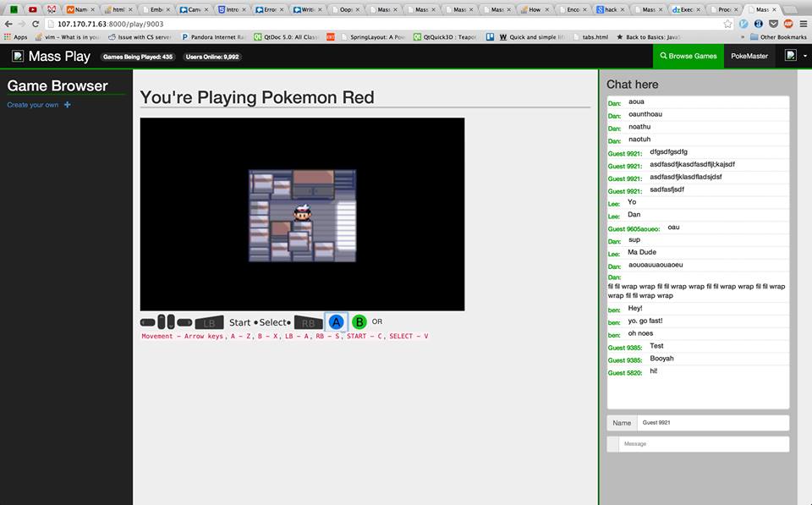Click the chat message 'yo. go fast!'
812x505 pixels.
click(x=645, y=321)
